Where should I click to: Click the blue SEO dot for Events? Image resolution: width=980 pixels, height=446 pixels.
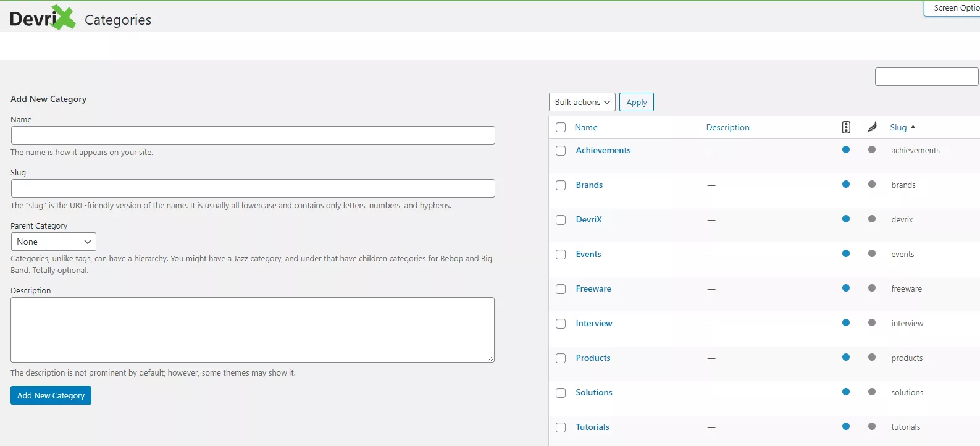846,253
